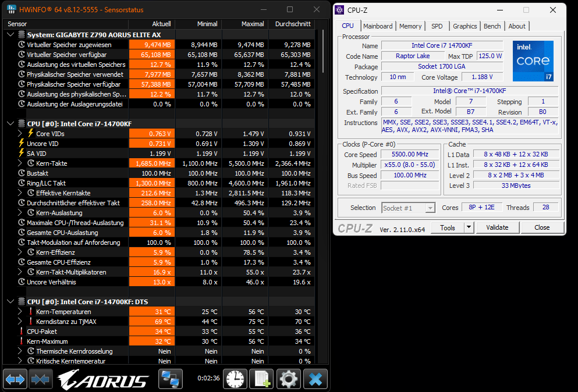Switch to the Bench tab in CPU-Z
This screenshot has height=392, width=578.
tap(492, 26)
